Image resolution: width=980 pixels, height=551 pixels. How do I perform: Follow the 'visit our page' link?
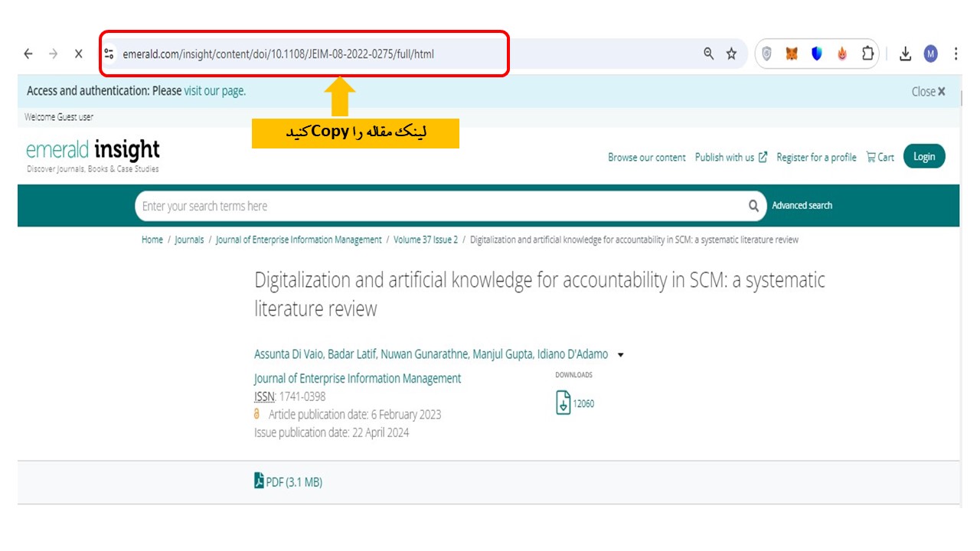[214, 90]
